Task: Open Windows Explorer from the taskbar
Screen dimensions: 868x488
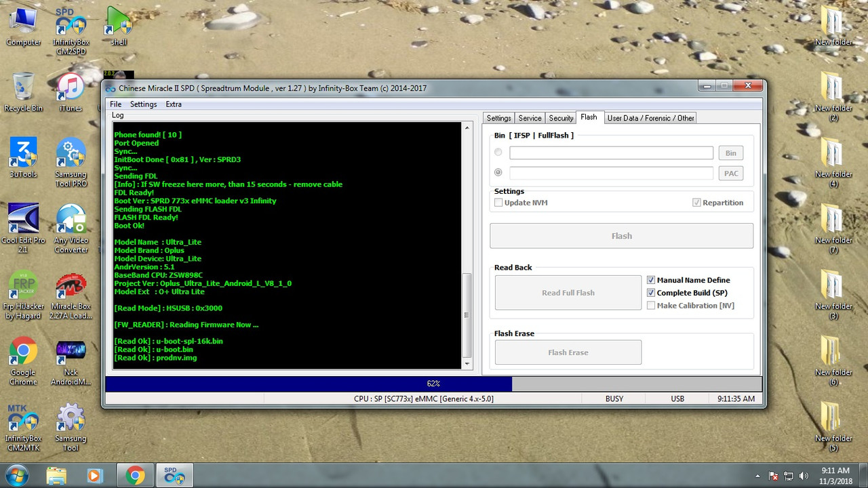Action: tap(57, 476)
